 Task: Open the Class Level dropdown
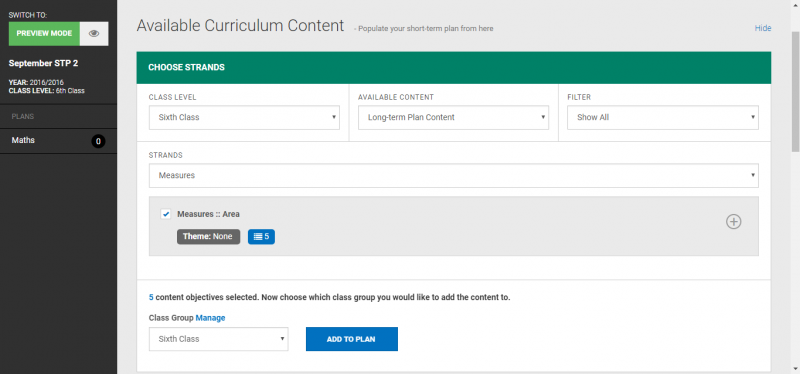(x=244, y=117)
